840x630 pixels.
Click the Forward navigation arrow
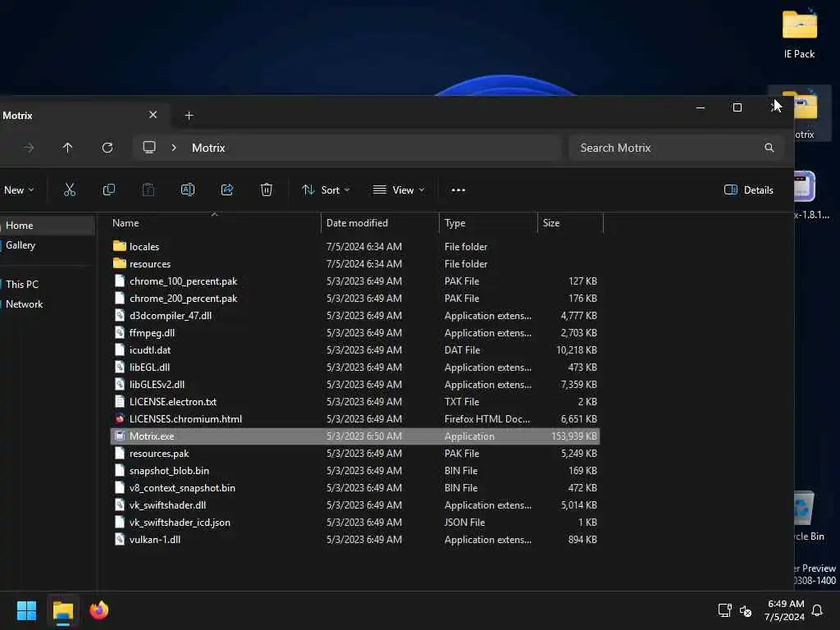click(x=29, y=148)
